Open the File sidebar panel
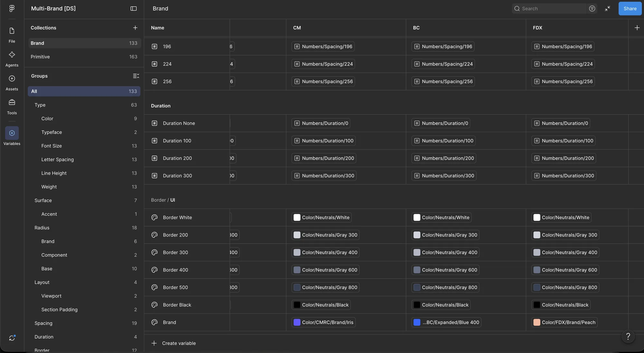This screenshot has width=644, height=353. [12, 35]
